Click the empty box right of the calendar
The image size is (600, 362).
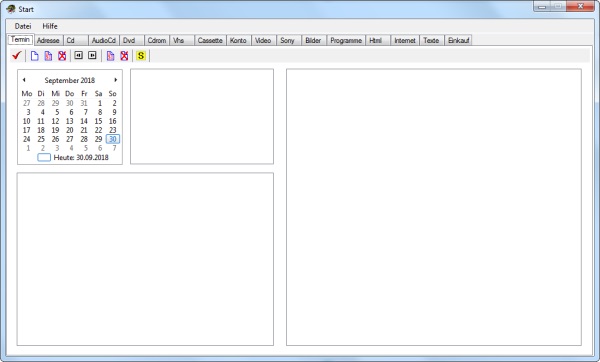202,116
